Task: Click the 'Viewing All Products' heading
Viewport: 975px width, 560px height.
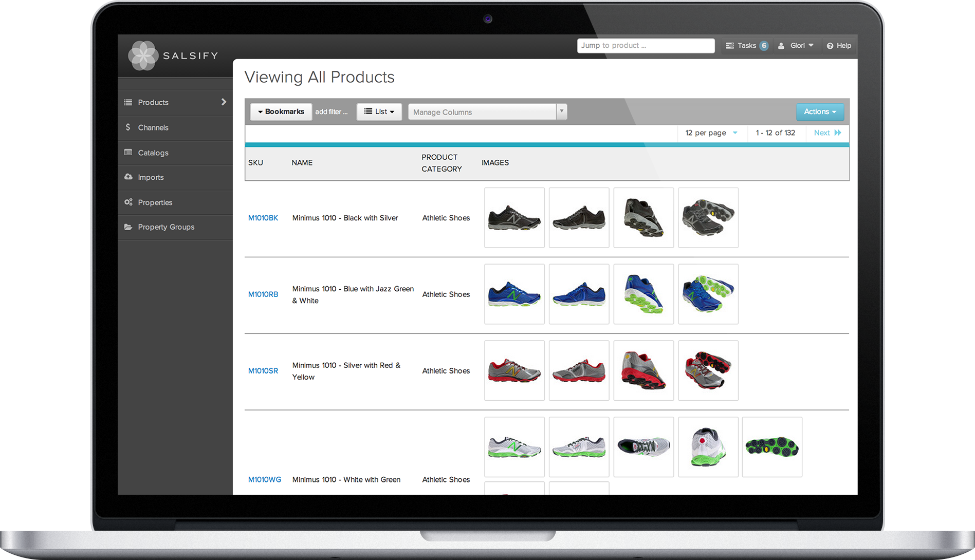Action: [x=320, y=77]
